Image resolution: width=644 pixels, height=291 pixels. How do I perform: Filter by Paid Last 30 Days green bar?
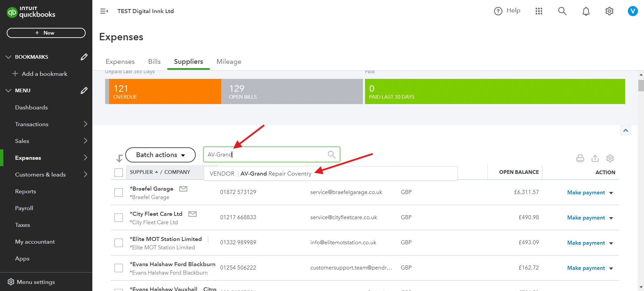point(495,91)
